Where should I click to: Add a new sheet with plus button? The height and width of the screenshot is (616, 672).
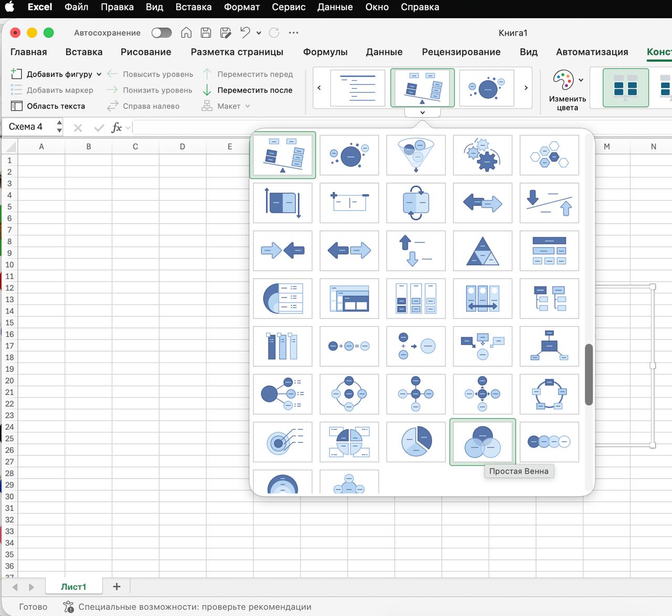117,587
